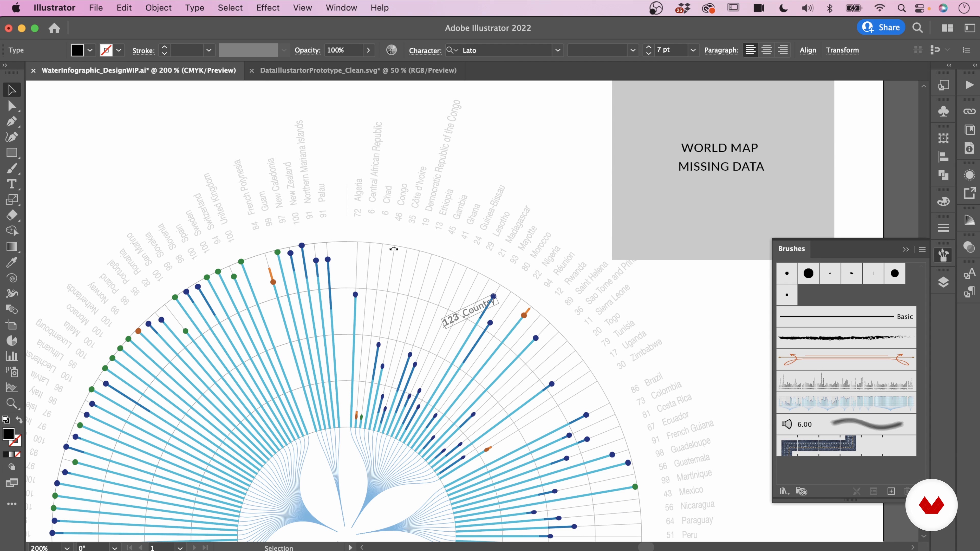Change the screen mode
Screen dimensions: 980x551
[12, 483]
